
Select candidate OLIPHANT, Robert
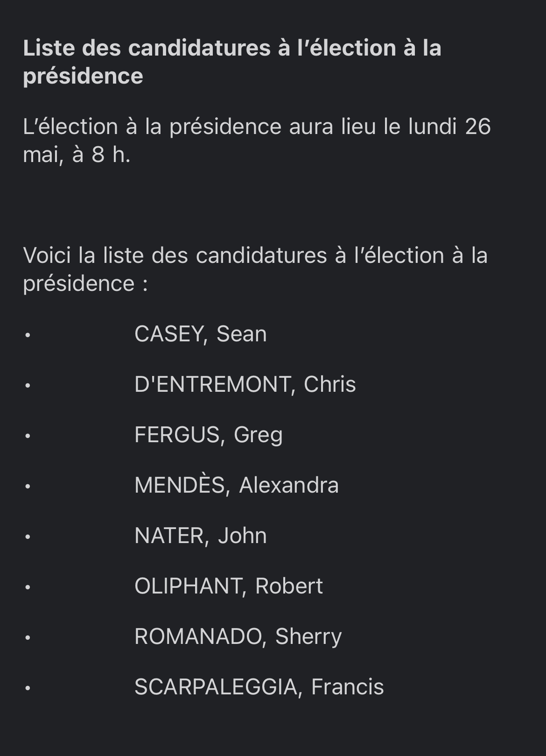coord(228,586)
